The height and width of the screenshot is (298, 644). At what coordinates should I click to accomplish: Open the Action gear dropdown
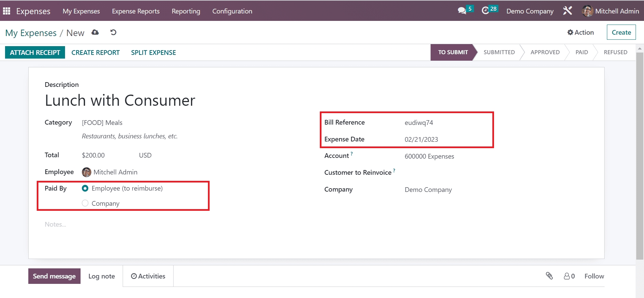pos(580,32)
